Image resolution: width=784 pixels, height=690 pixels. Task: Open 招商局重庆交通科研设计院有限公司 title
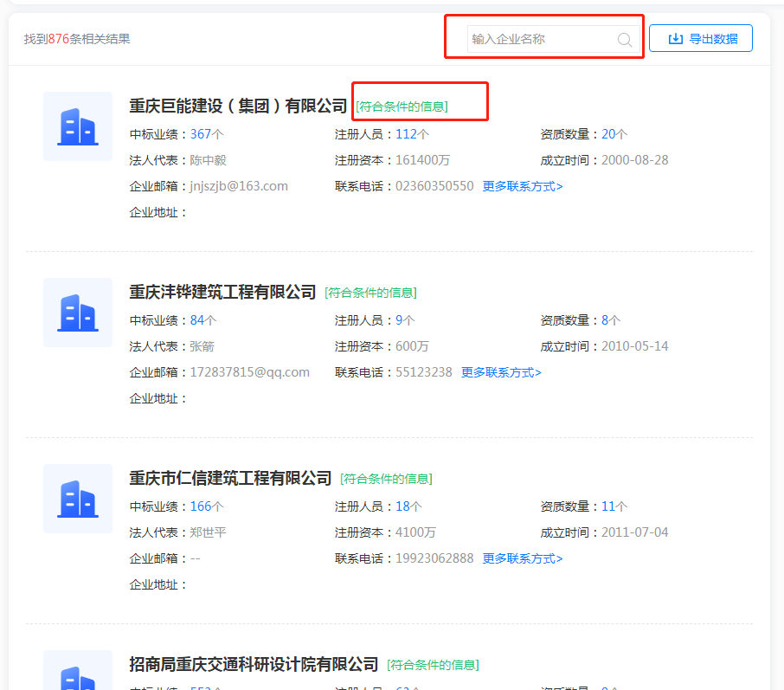254,665
